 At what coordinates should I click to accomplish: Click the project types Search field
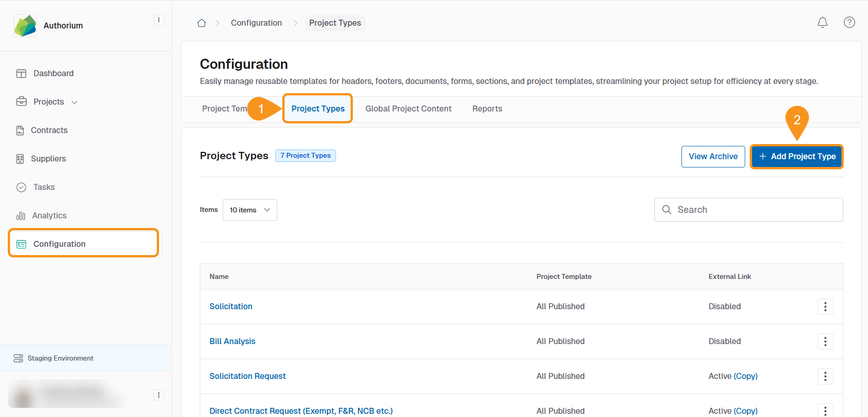point(756,210)
